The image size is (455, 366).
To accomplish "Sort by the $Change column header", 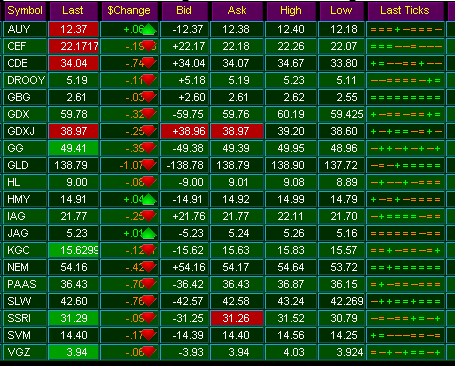I will coord(129,11).
